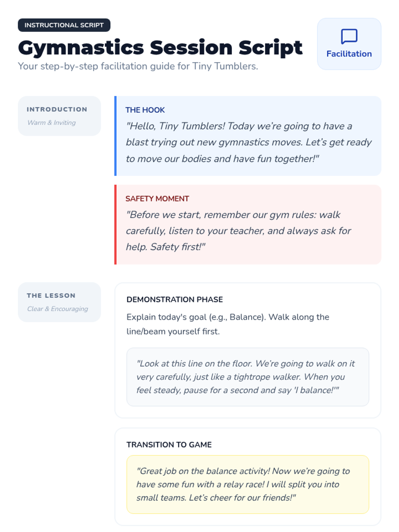Click the Transition to Game heading
This screenshot has height=532, width=399.
point(169,445)
